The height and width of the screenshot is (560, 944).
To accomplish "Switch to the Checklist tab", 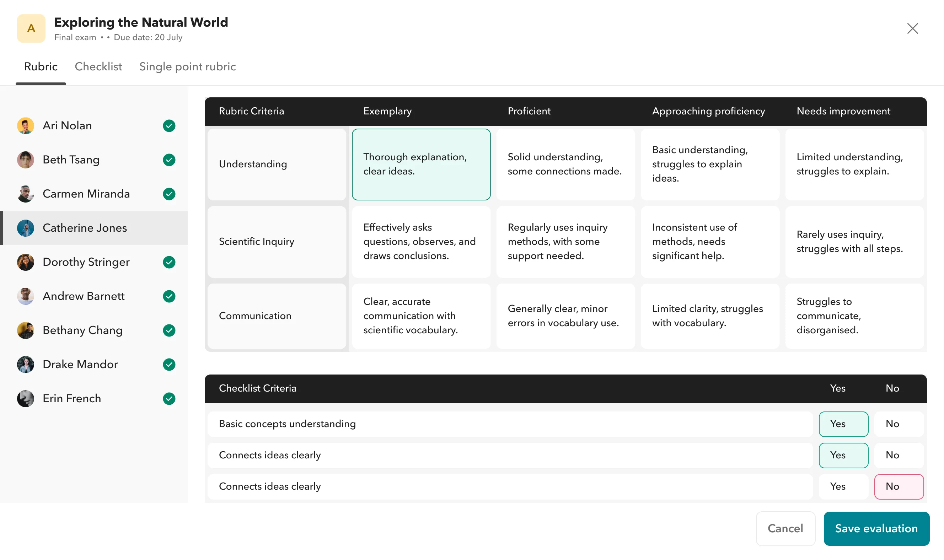I will coord(98,67).
